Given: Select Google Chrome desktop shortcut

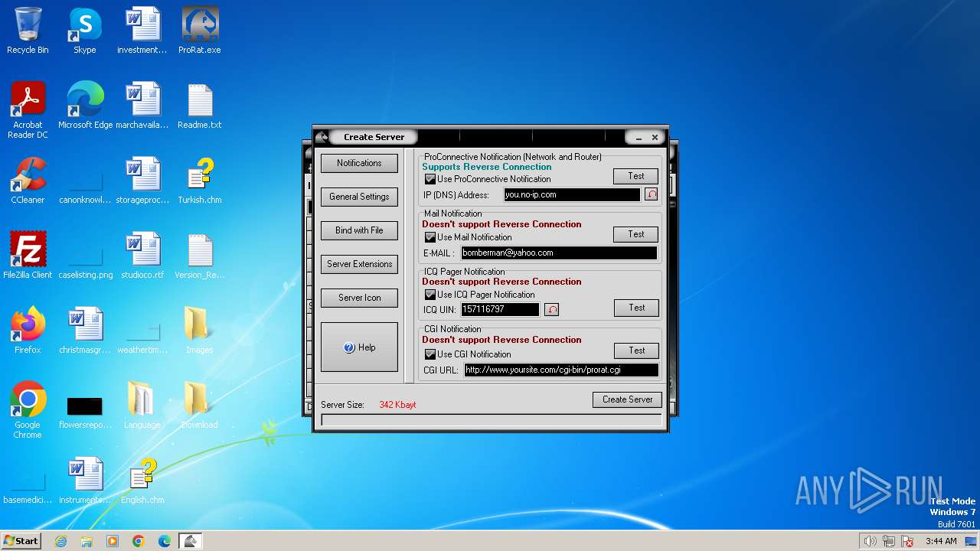Looking at the screenshot, I should coord(28,410).
